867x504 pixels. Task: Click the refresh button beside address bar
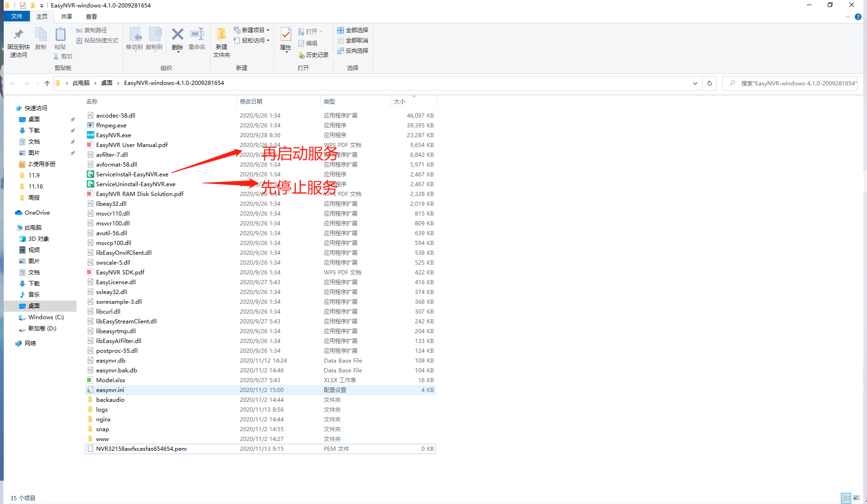coord(710,84)
